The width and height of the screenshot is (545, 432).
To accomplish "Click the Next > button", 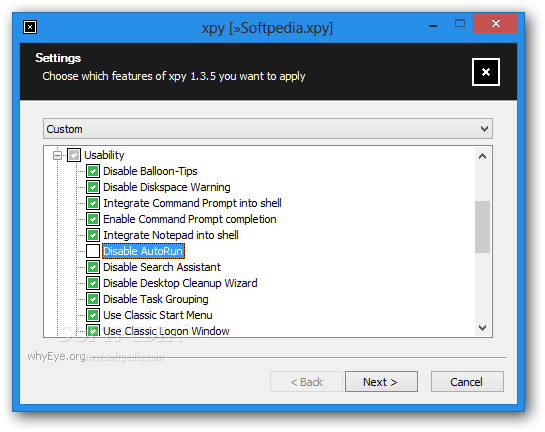I will (381, 382).
